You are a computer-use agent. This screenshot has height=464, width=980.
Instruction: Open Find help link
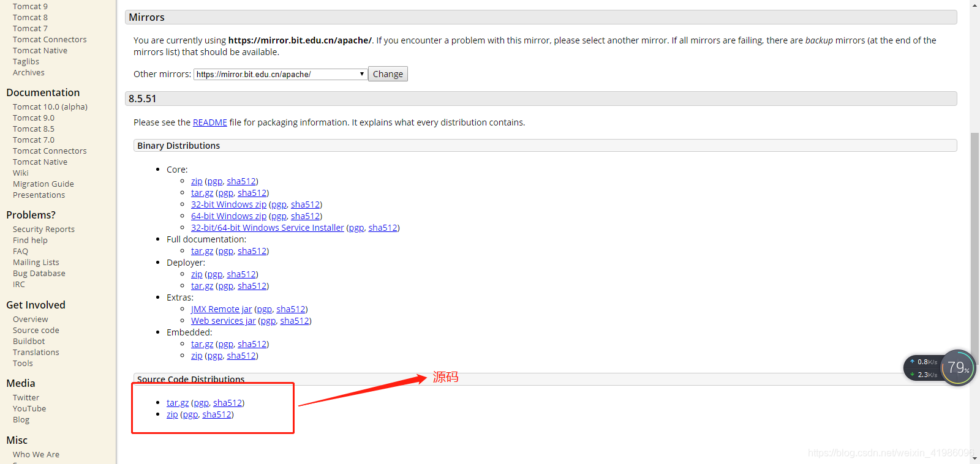click(x=30, y=241)
